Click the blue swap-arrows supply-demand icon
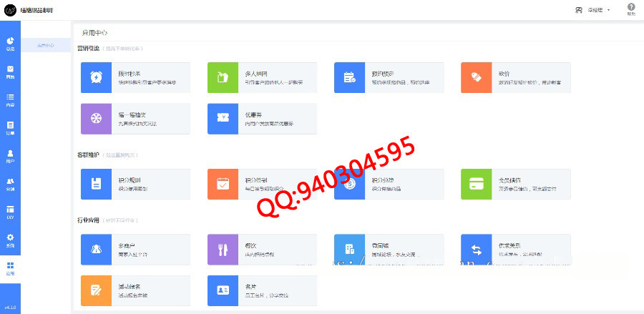 pyautogui.click(x=476, y=249)
